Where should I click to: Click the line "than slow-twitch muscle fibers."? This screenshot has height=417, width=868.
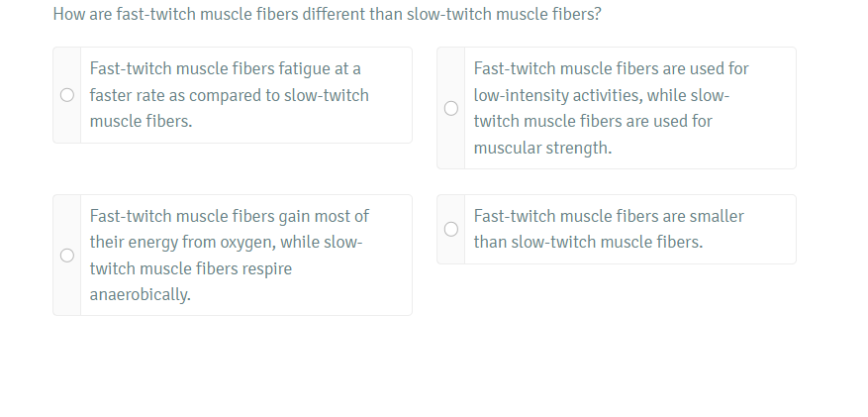pyautogui.click(x=588, y=243)
